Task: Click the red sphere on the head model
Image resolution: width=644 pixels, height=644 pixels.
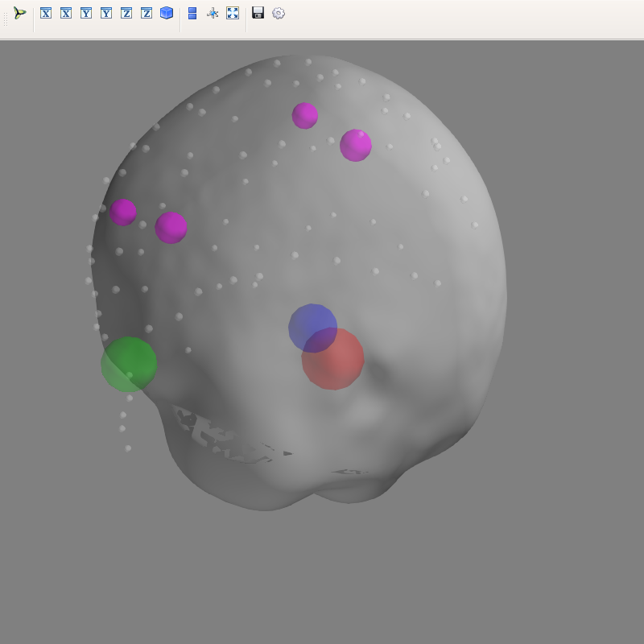Action: (333, 359)
